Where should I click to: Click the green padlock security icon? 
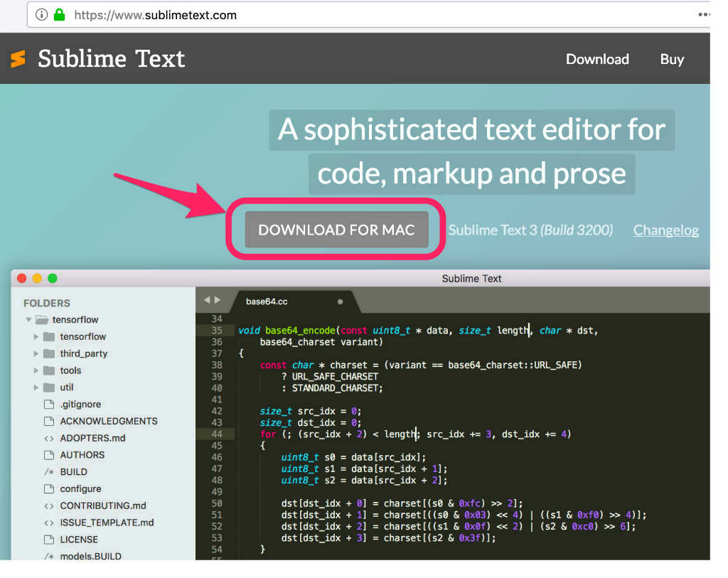59,15
